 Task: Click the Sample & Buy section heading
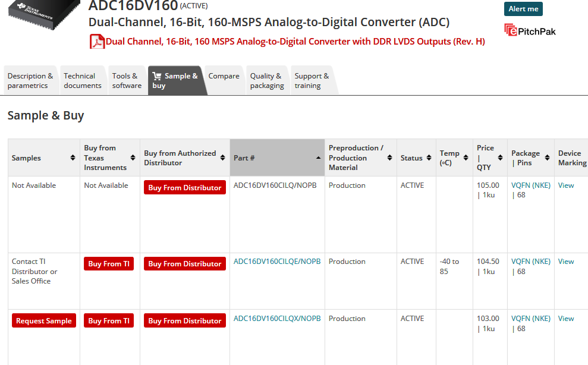(46, 115)
